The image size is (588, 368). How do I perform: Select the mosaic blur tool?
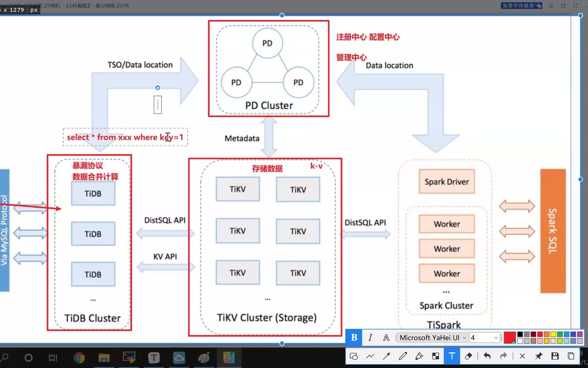[x=436, y=356]
